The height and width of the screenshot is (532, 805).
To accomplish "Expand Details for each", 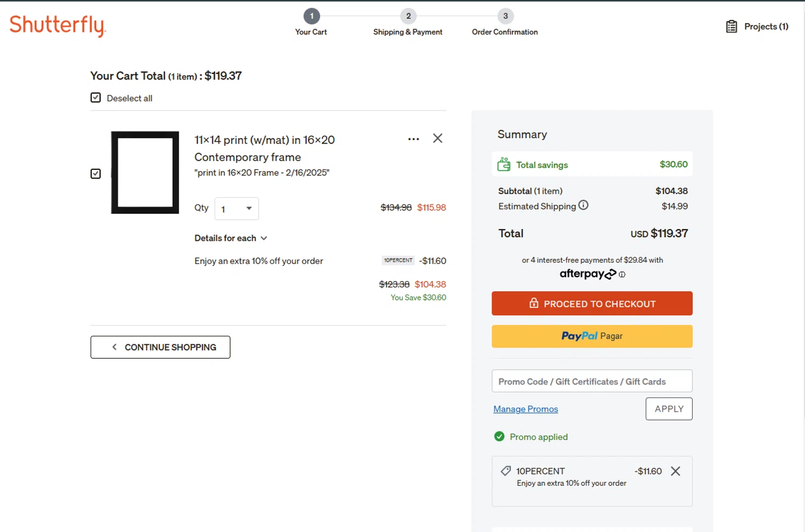I will pyautogui.click(x=231, y=238).
